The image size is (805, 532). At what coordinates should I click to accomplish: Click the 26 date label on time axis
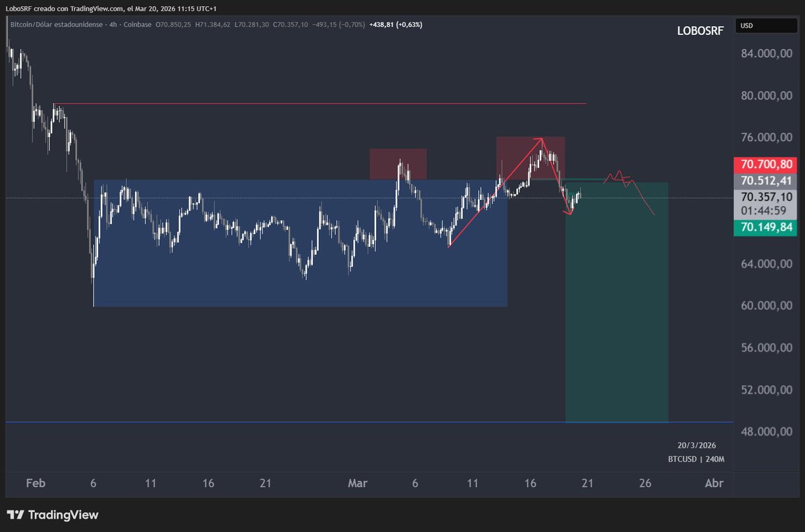coord(645,483)
